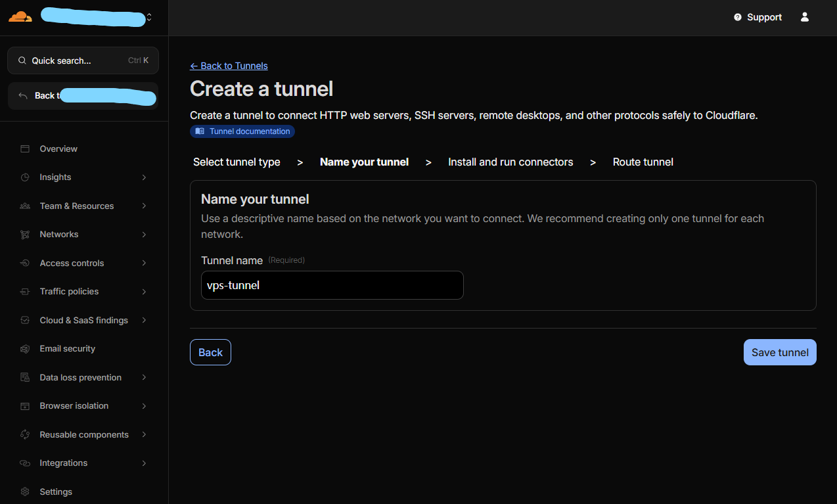Click the Browser isolation sidebar icon
The height and width of the screenshot is (504, 837).
pyautogui.click(x=25, y=406)
